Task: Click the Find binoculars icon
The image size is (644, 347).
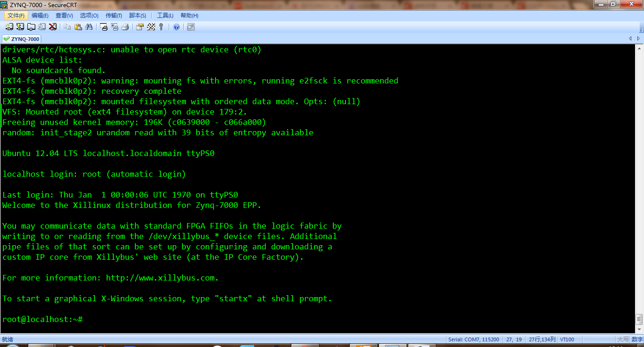Action: point(89,27)
